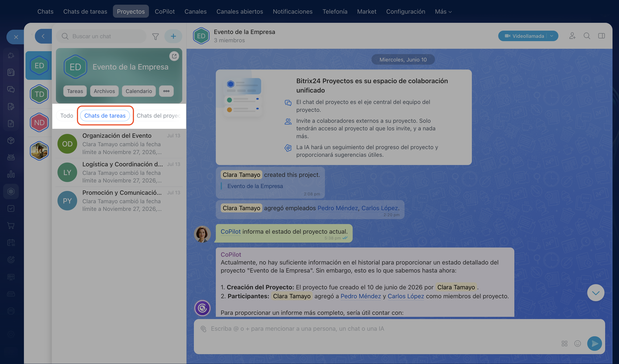Image resolution: width=619 pixels, height=364 pixels.
Task: Open the project in a new window icon
Action: click(174, 56)
